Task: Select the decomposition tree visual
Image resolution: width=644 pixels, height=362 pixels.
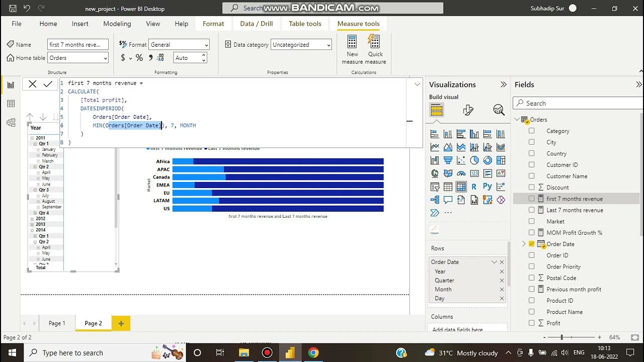Action: (x=435, y=200)
